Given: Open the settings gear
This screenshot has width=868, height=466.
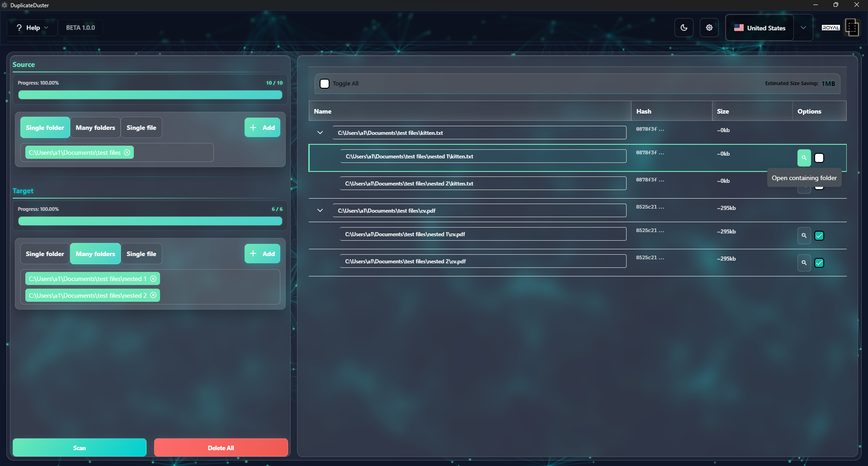Looking at the screenshot, I should (x=709, y=27).
